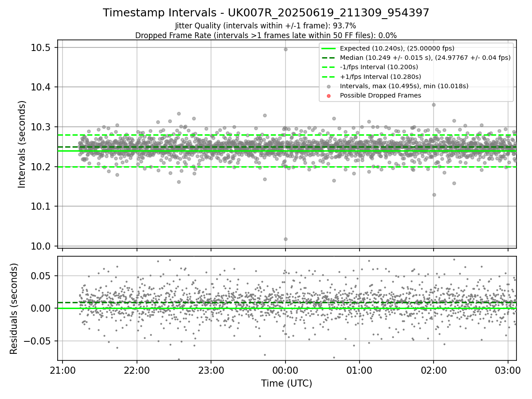The width and height of the screenshot is (532, 399).
Task: Click the 22:00 x-axis tick label
Action: coord(137,369)
